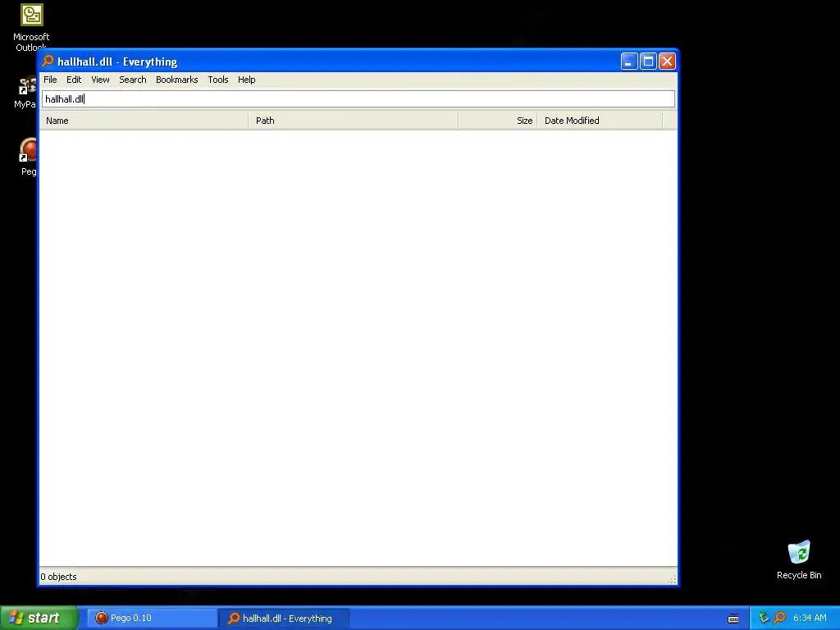Click the hallhall.dll - Everything taskbar button
Viewport: 840px width, 630px height.
(284, 619)
